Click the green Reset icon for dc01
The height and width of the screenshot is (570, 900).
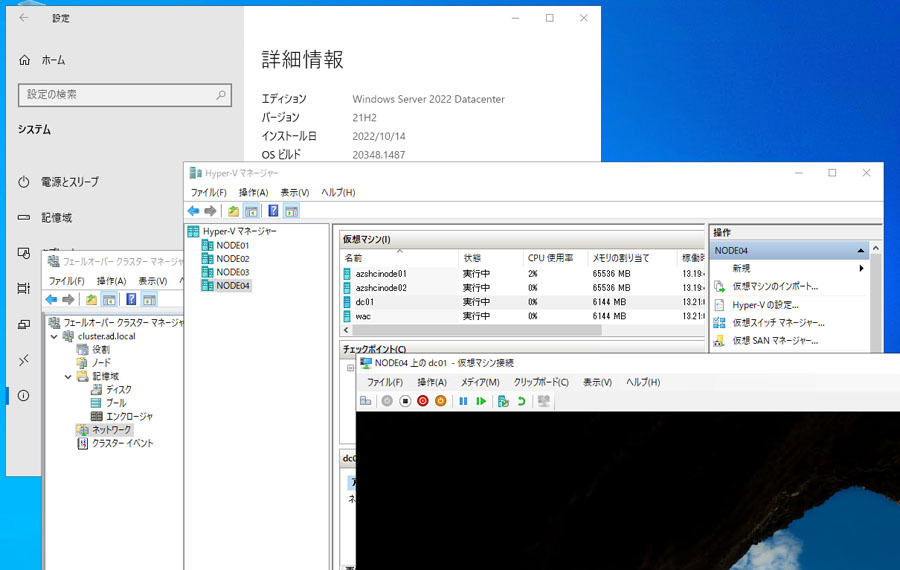(481, 401)
